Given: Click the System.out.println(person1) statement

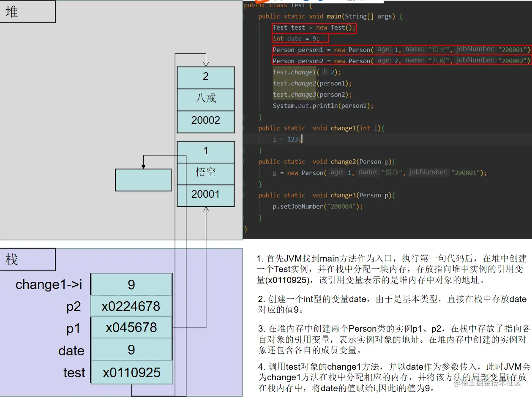Looking at the screenshot, I should [x=322, y=106].
